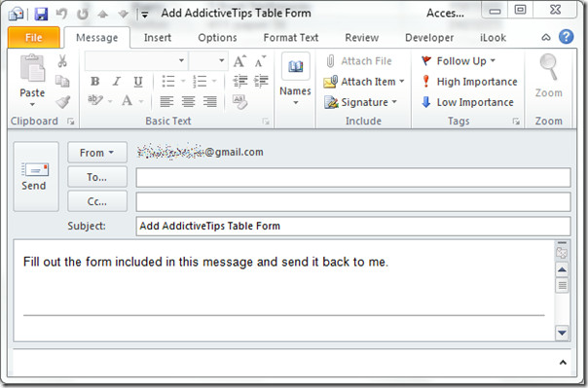Switch to the Insert tab
588x388 pixels.
(x=158, y=38)
